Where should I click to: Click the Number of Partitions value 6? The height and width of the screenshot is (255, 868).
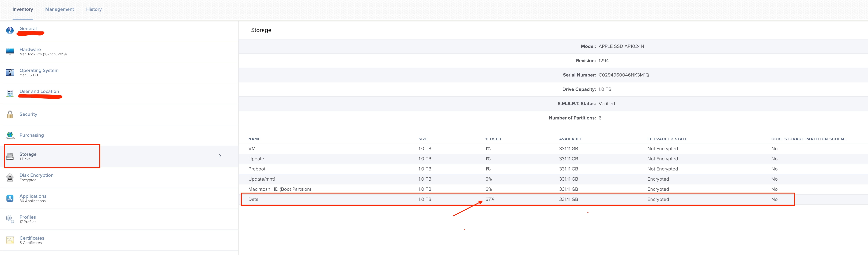click(600, 118)
